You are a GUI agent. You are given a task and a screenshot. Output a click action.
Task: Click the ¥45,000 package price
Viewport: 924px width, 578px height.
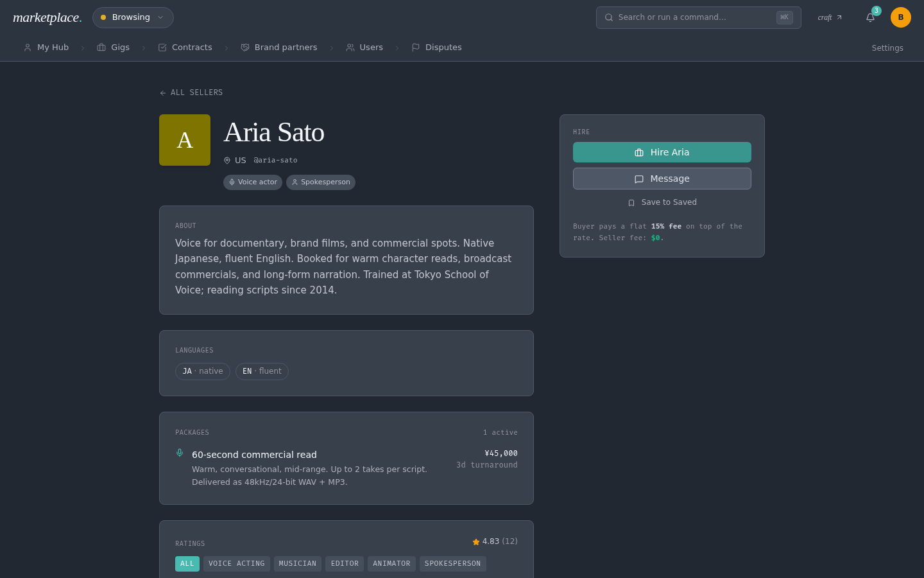click(501, 453)
